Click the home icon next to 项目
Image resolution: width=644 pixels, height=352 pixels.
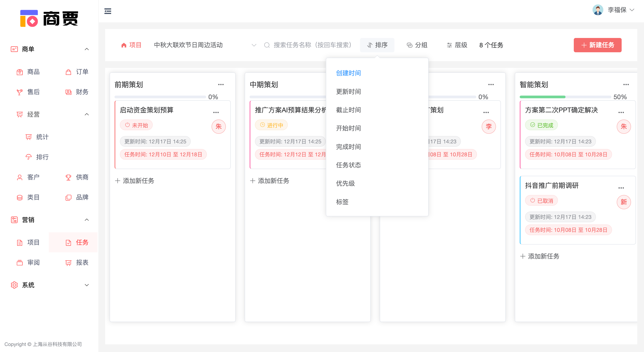coord(123,45)
